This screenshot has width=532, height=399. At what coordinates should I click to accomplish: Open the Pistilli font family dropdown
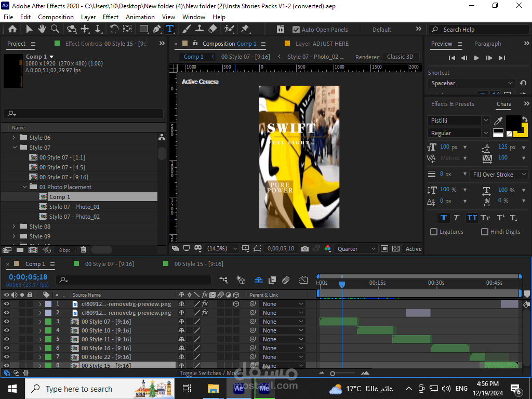coord(486,121)
